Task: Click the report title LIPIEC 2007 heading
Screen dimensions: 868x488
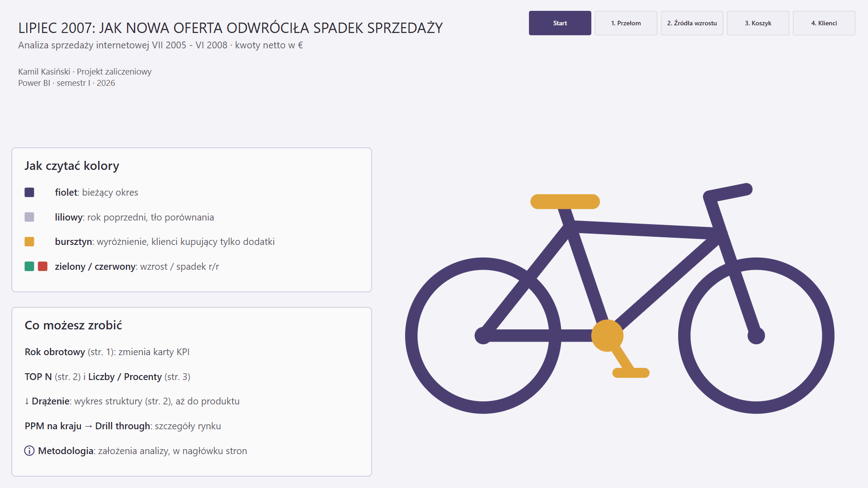Action: coord(231,28)
